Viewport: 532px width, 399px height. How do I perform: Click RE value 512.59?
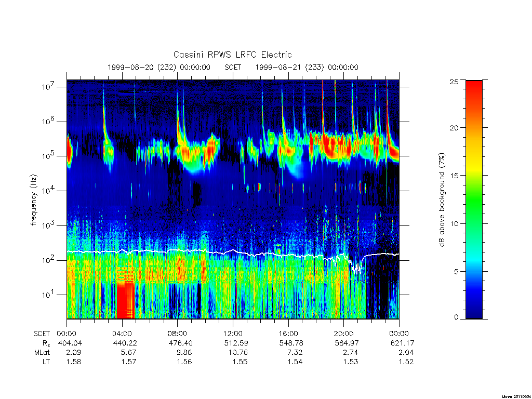[236, 343]
